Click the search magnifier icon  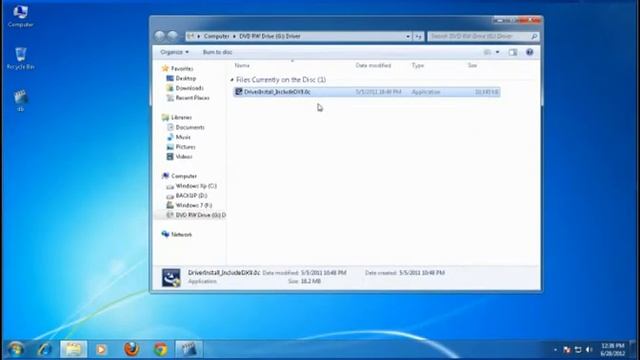[534, 36]
